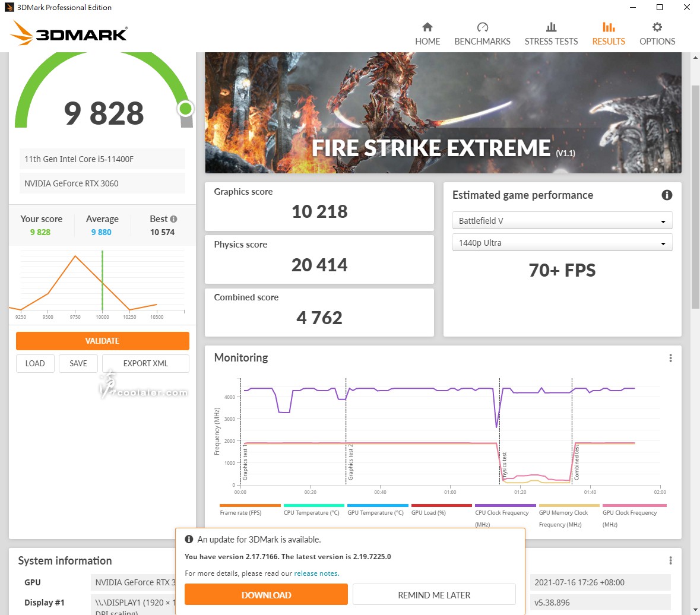The width and height of the screenshot is (700, 615).
Task: Click 3DMark title bar app icon
Action: click(x=9, y=7)
